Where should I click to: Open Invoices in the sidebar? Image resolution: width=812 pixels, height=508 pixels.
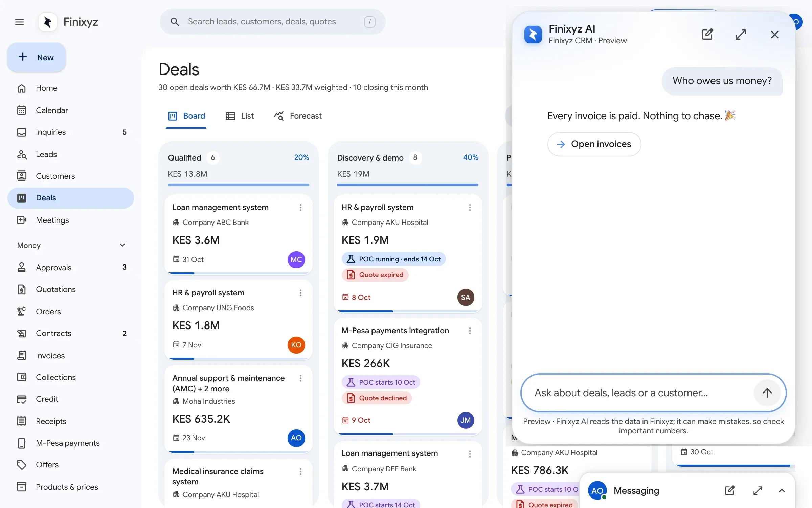click(x=70, y=356)
